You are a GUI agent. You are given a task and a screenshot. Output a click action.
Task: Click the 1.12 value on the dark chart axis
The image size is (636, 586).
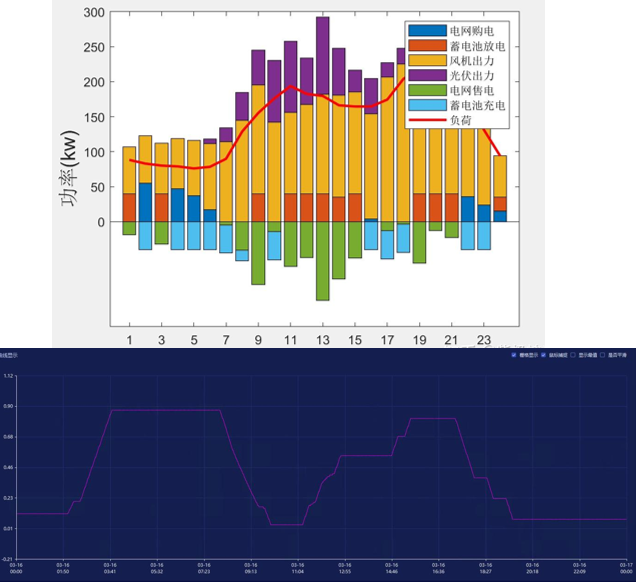(x=8, y=376)
